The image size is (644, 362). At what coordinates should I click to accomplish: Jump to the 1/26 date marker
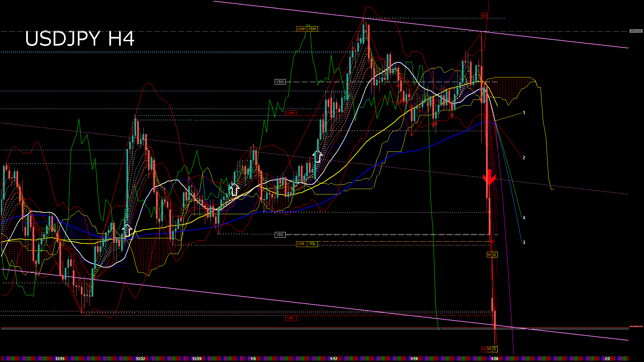point(494,359)
